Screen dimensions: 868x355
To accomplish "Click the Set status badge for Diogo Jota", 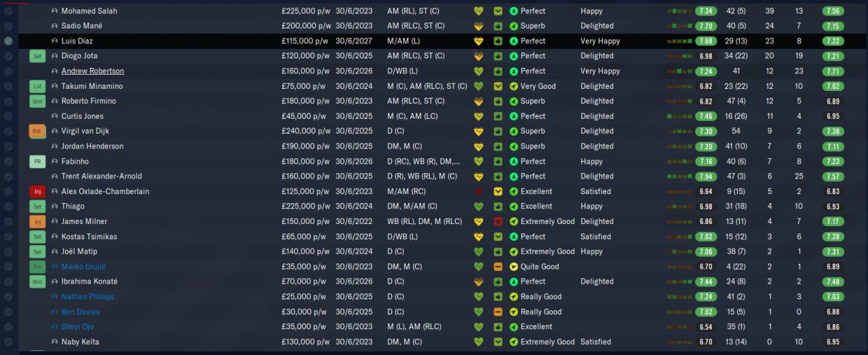I will pos(37,56).
